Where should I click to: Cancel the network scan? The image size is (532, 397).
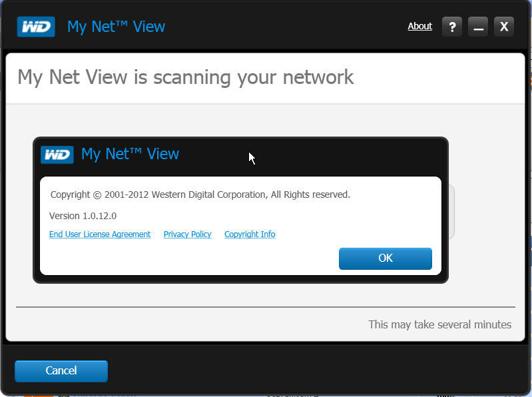pyautogui.click(x=61, y=371)
